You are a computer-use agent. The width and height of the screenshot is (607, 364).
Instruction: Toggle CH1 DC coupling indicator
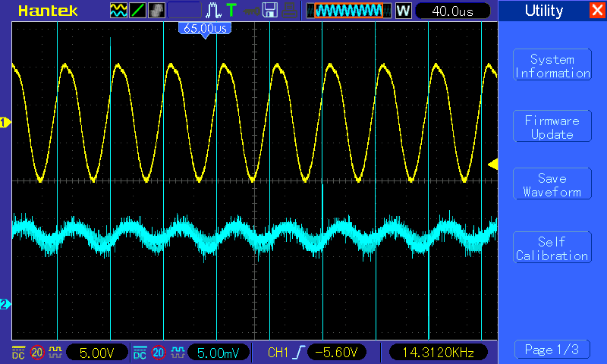pyautogui.click(x=18, y=353)
